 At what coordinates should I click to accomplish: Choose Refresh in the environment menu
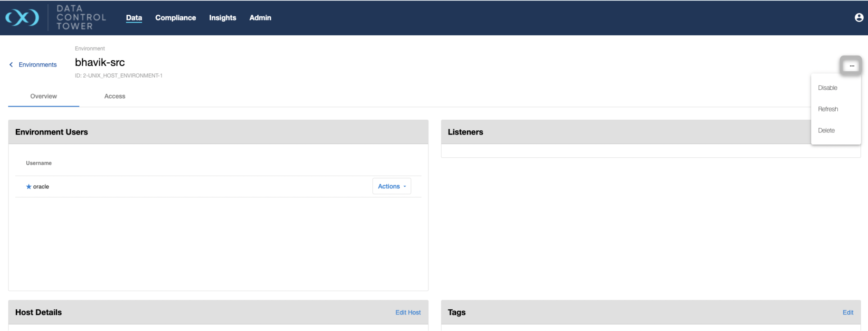(x=828, y=109)
